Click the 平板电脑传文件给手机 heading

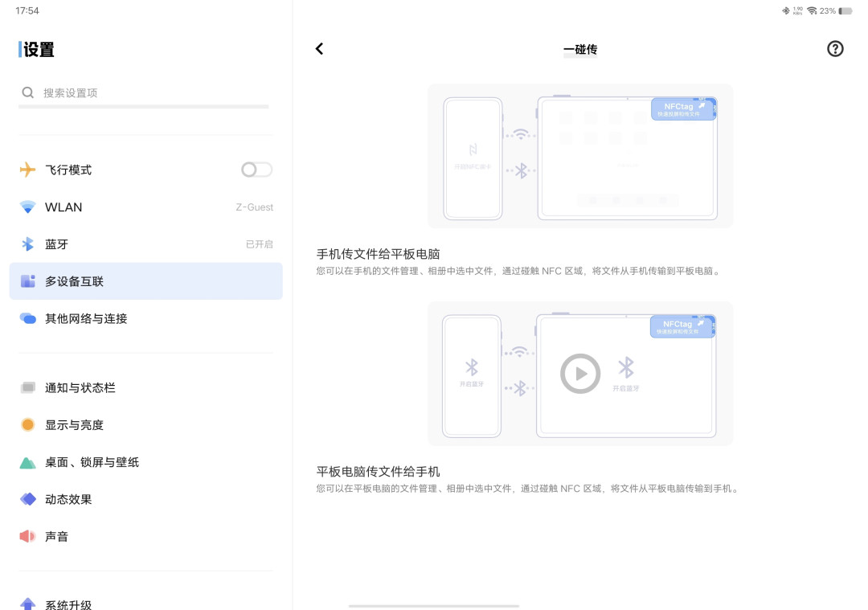click(378, 472)
